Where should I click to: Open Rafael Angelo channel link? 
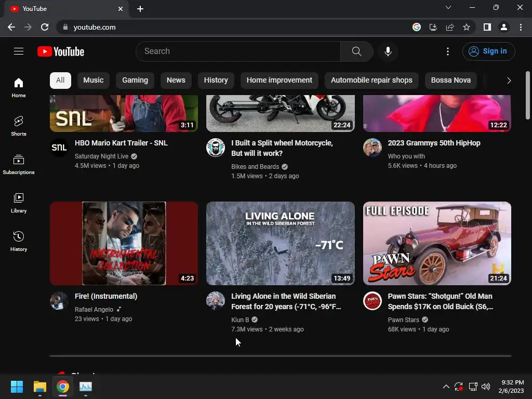click(x=94, y=310)
